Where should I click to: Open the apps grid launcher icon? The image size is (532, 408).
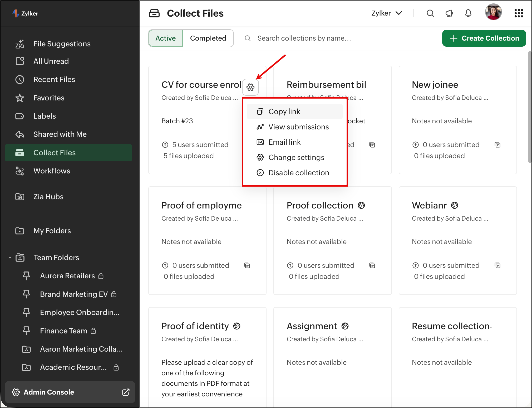click(x=519, y=13)
